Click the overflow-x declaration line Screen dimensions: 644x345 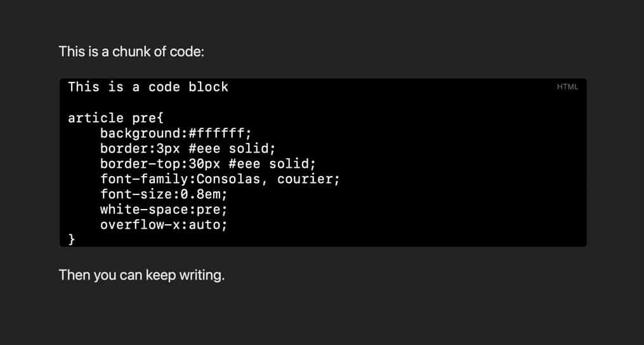click(164, 225)
